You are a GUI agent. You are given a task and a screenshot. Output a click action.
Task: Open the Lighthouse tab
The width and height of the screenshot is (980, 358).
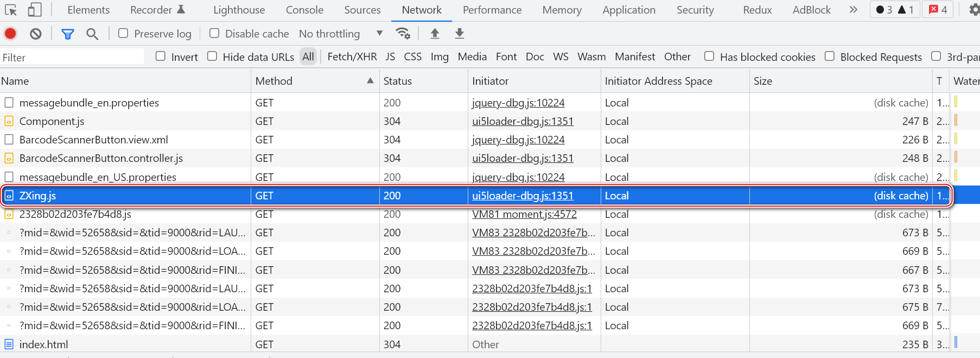pyautogui.click(x=239, y=10)
